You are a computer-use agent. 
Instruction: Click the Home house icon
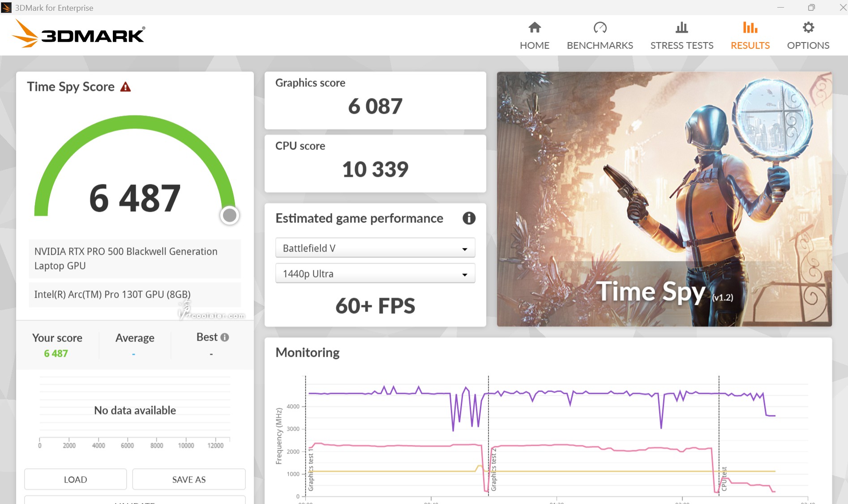click(535, 28)
